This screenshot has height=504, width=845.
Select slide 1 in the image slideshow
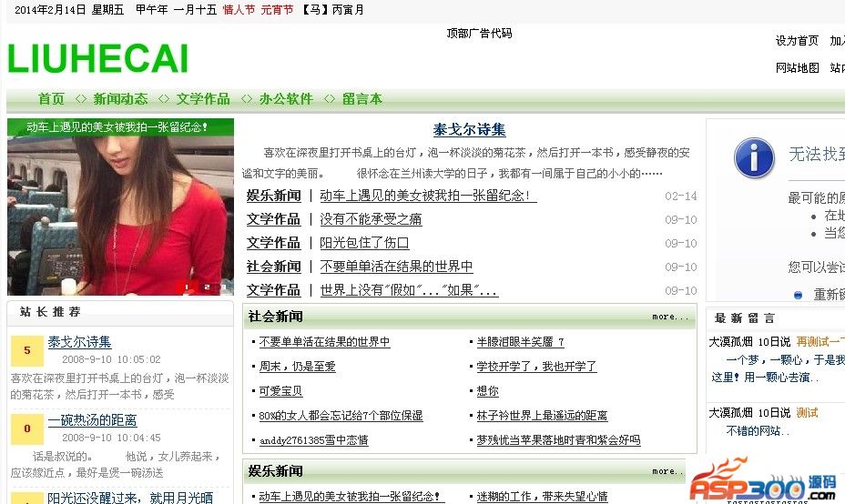coord(187,287)
